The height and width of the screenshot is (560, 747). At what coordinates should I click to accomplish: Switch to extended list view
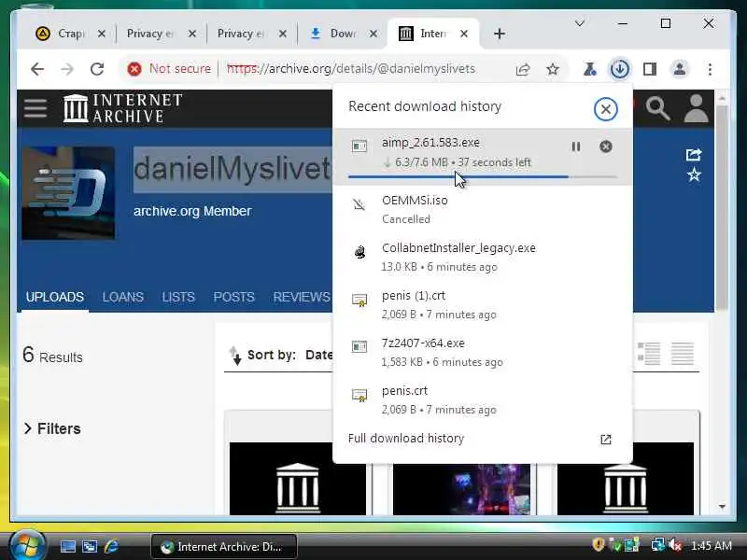(x=649, y=354)
